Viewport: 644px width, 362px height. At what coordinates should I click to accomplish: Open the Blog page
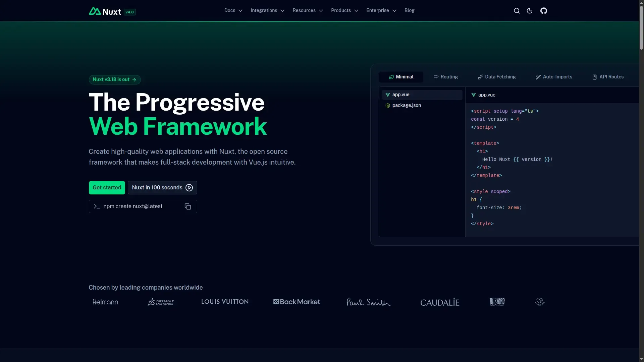coord(409,10)
